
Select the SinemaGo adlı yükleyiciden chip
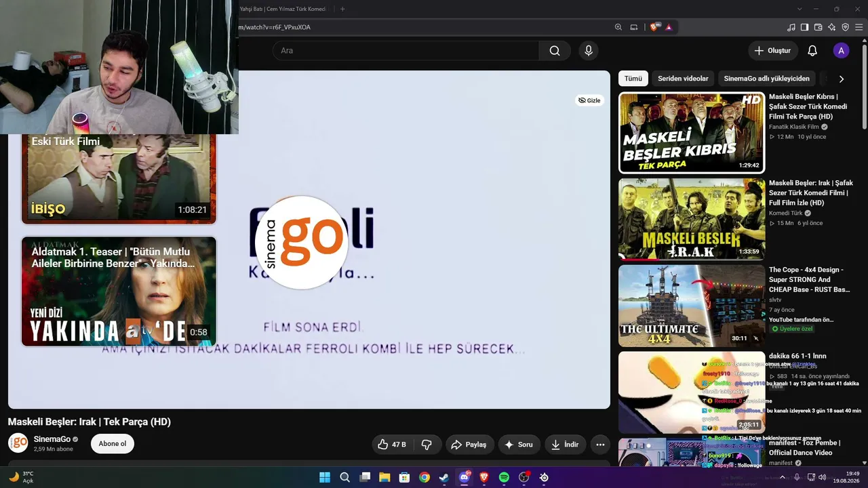tap(766, 79)
